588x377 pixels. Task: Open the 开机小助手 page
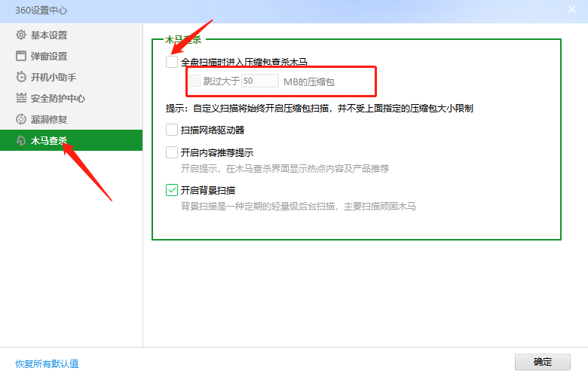(72, 77)
